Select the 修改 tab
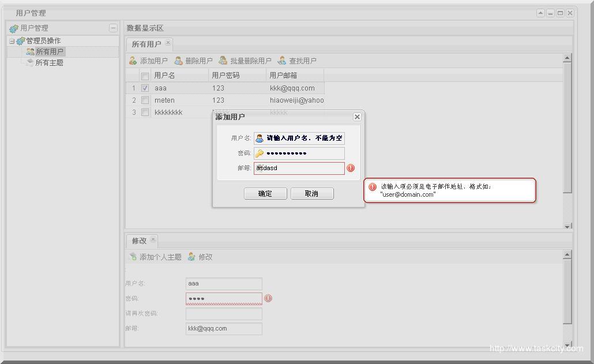This screenshot has width=594, height=364. (x=139, y=241)
